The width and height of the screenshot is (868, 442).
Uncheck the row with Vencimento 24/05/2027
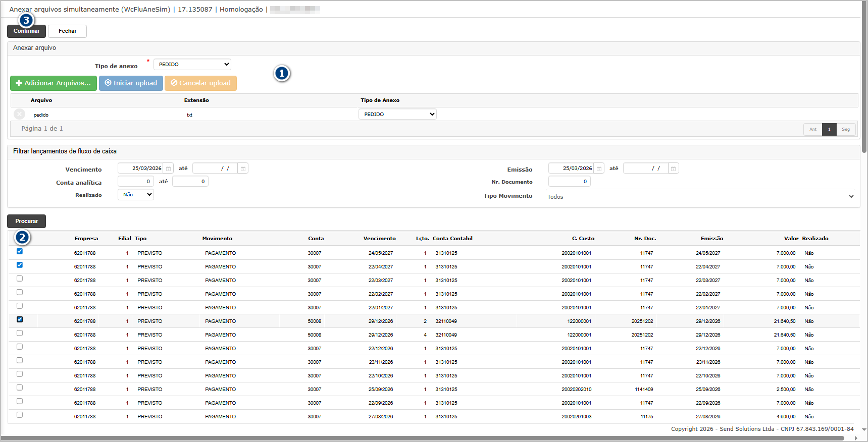(20, 251)
